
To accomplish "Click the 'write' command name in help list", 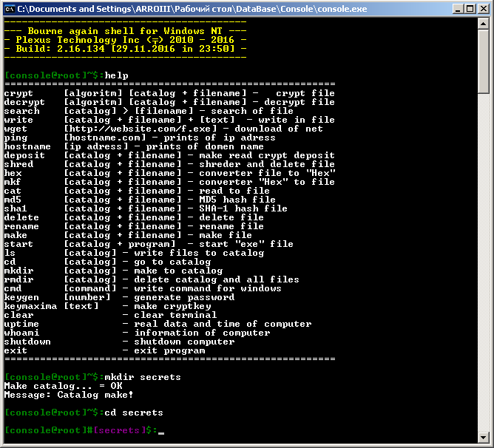I will coord(18,120).
